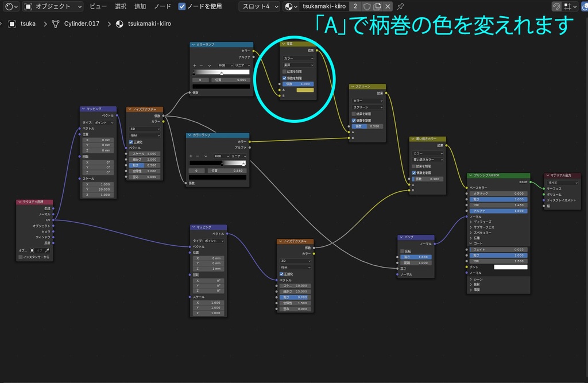This screenshot has width=588, height=383.
Task: Toggle 反転 checkbox in the バンプ node
Action: point(403,251)
